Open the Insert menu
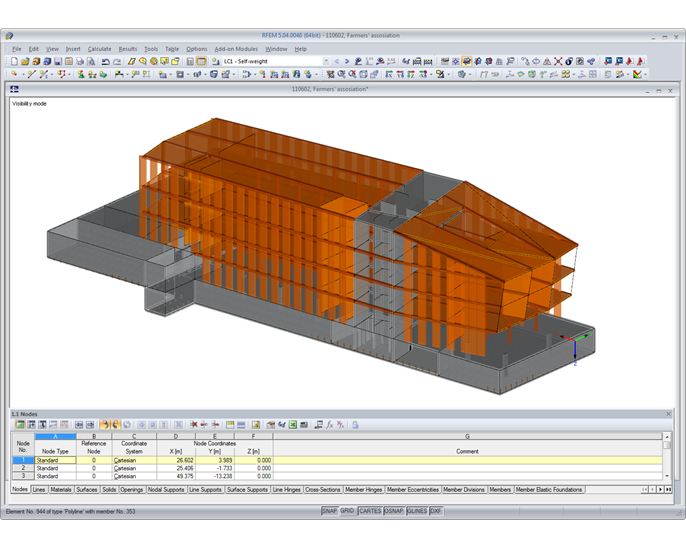The height and width of the screenshot is (549, 686). coord(73,49)
